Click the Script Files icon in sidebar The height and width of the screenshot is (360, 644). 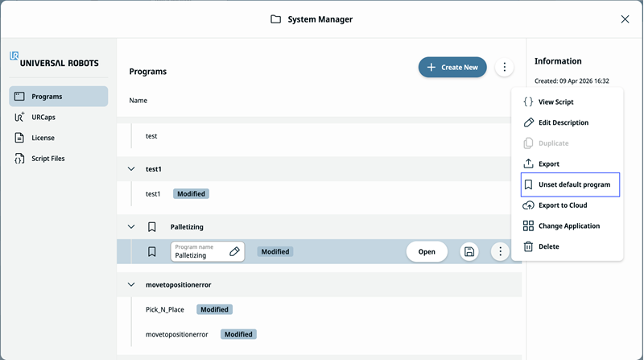(x=19, y=158)
